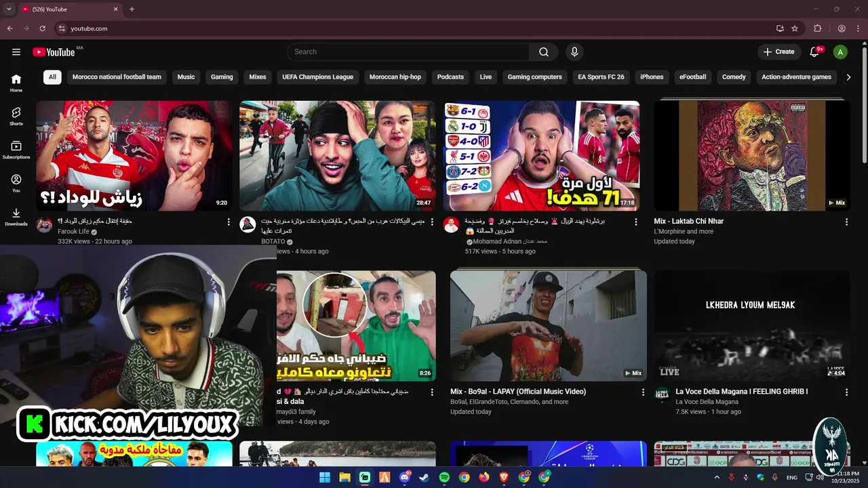The image size is (868, 488).
Task: Click the YouTube logo
Action: (54, 52)
